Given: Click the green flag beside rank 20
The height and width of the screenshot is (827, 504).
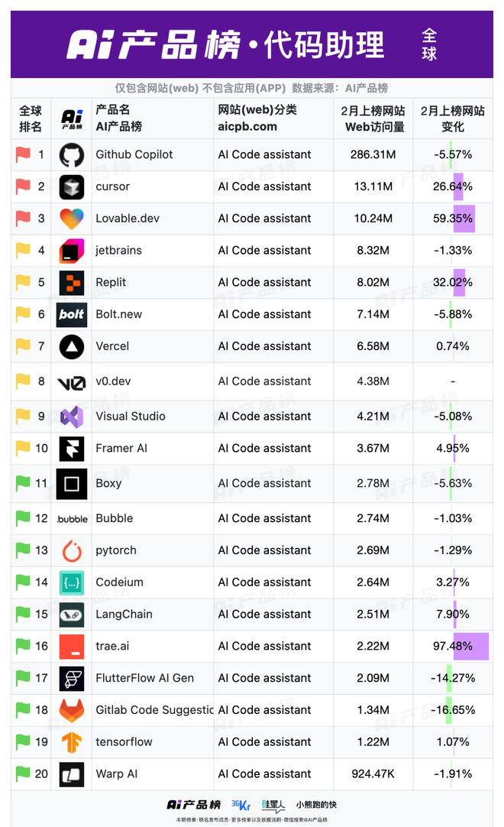Looking at the screenshot, I should coord(23,773).
